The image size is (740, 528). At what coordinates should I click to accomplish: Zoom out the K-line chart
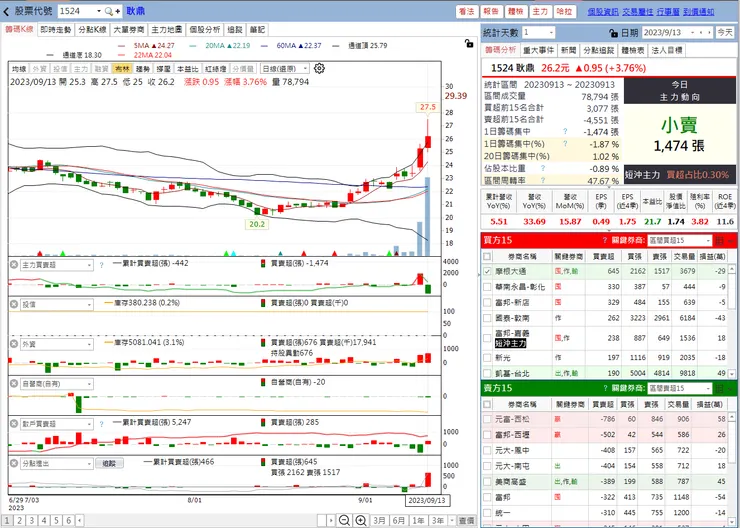coord(345,520)
